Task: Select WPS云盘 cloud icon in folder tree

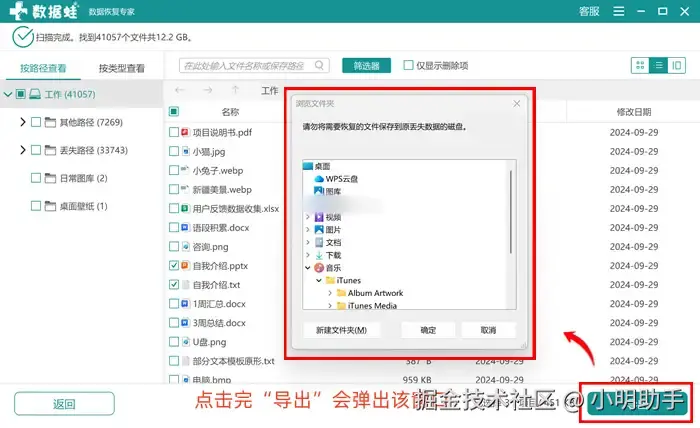Action: point(319,179)
